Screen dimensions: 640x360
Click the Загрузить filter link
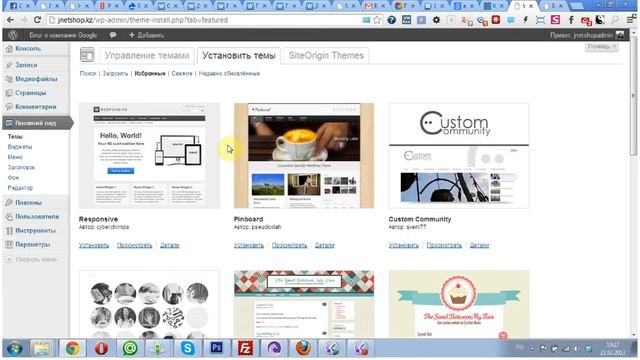116,73
